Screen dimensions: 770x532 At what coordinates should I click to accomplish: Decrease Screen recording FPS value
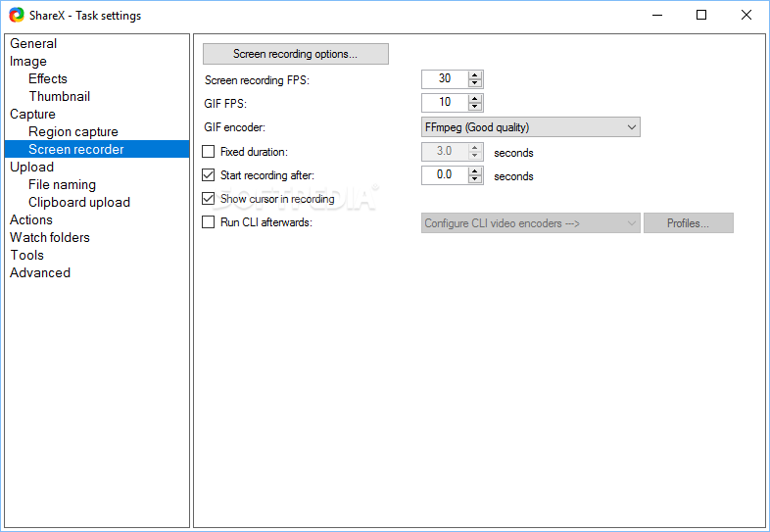click(x=475, y=83)
